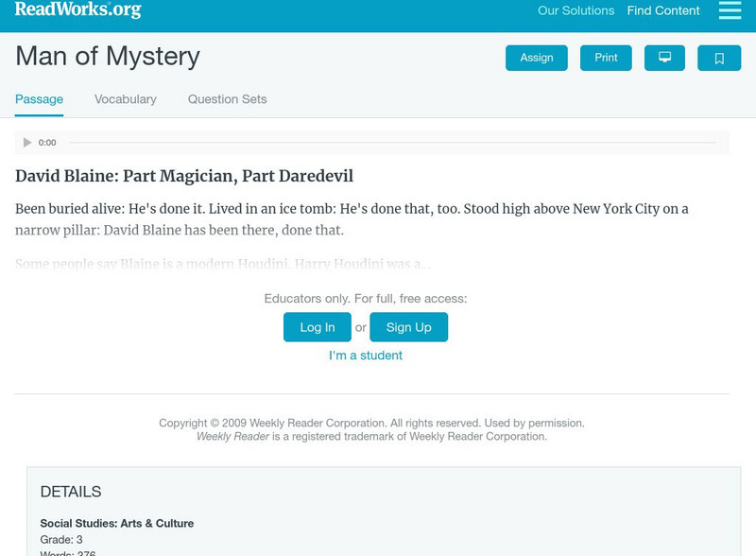Click the 0:00 audio timestamp
Image resolution: width=756 pixels, height=556 pixels.
(45, 143)
